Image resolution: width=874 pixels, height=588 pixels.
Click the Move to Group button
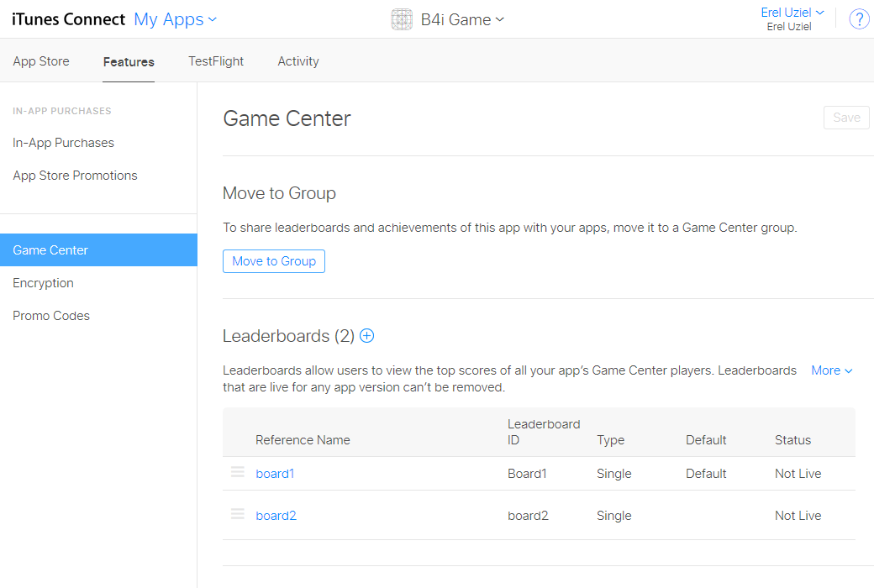tap(274, 261)
